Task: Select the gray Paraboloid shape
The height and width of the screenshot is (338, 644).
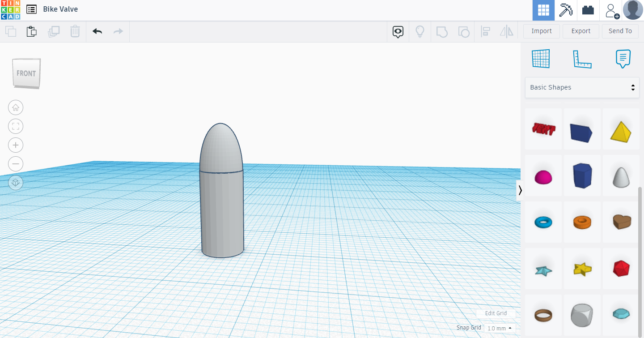Action: (621, 175)
